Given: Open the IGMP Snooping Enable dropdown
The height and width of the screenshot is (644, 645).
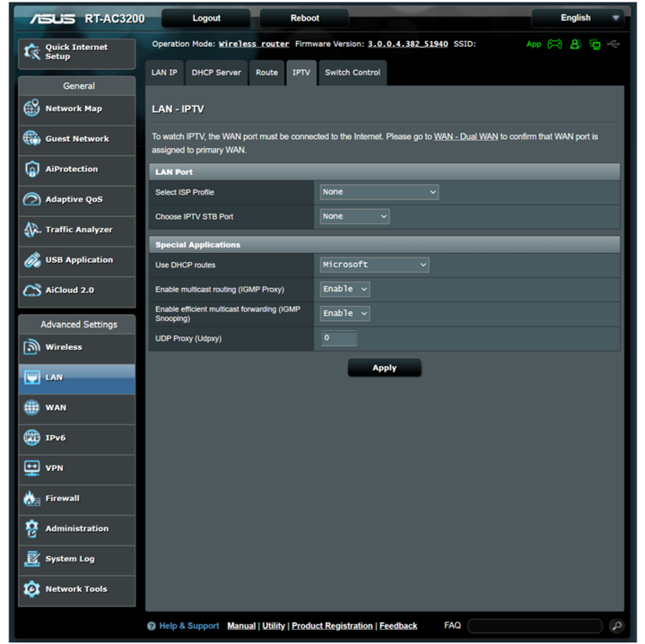Looking at the screenshot, I should [x=345, y=313].
